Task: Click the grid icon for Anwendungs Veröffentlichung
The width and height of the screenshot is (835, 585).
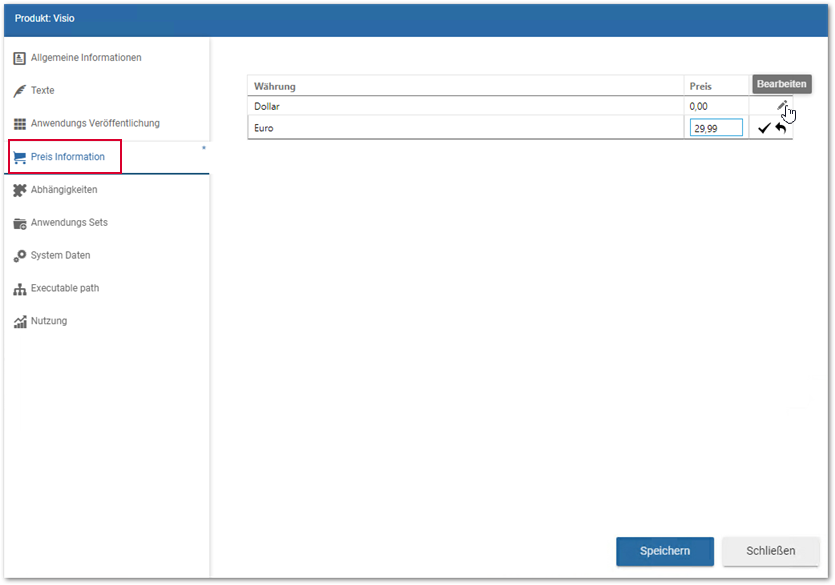Action: click(19, 123)
